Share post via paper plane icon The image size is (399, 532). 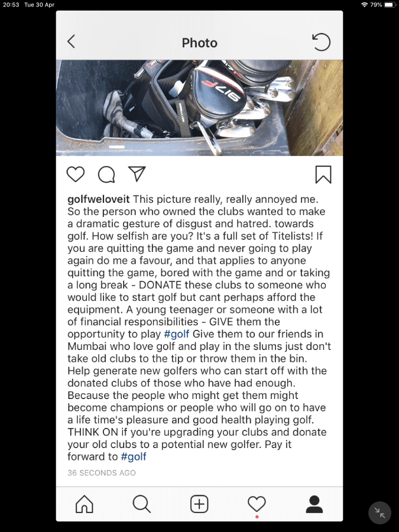[137, 174]
